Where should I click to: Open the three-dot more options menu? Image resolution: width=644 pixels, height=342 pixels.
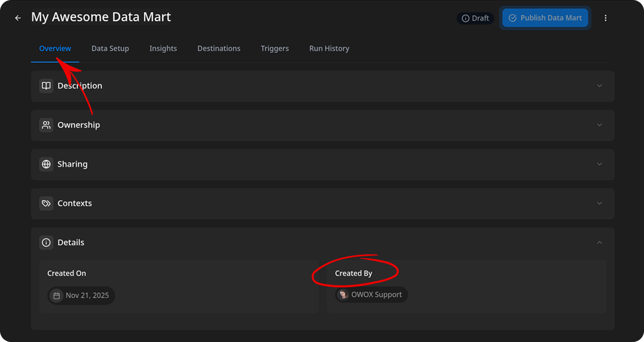[x=606, y=18]
